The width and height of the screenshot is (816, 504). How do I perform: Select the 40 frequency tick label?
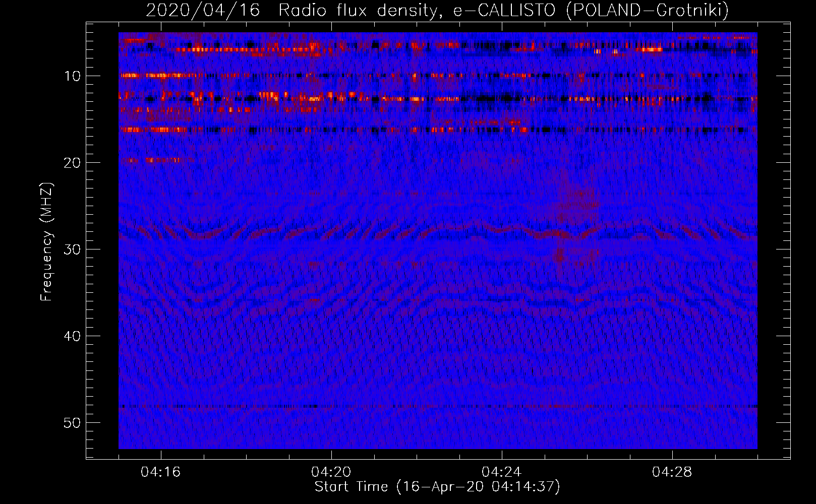click(72, 336)
